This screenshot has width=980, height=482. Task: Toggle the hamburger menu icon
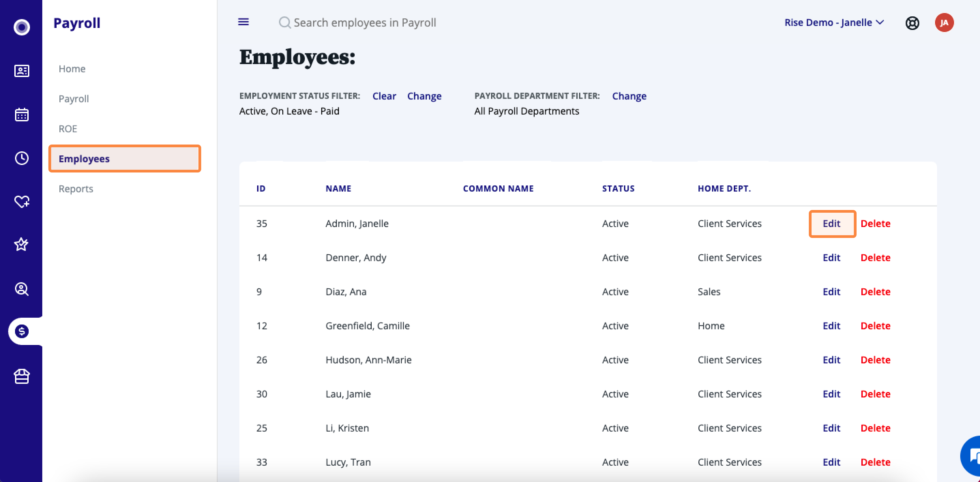tap(243, 22)
